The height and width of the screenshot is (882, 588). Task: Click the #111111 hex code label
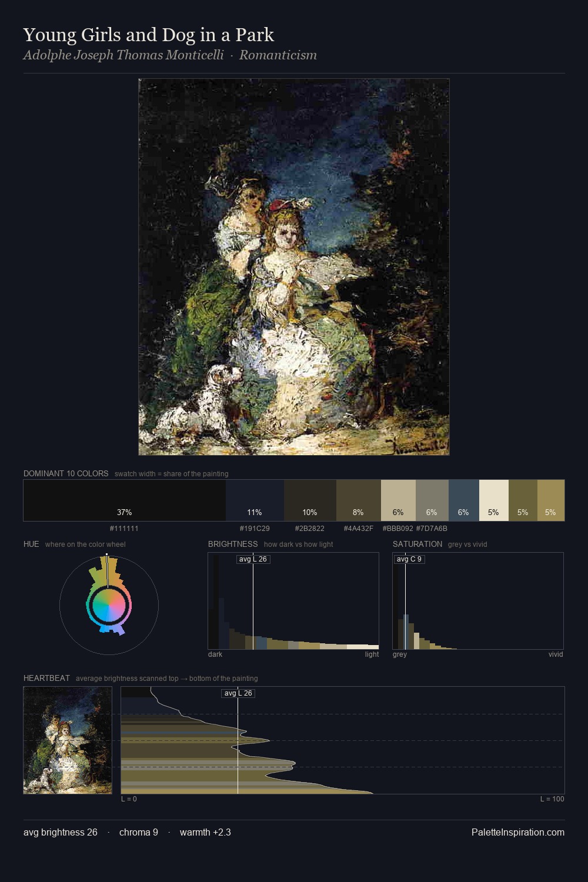pyautogui.click(x=124, y=528)
